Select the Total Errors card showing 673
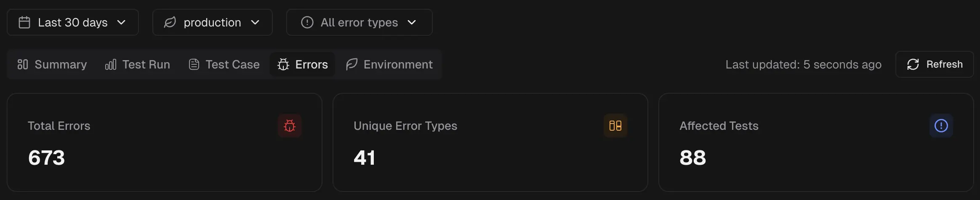 pos(164,142)
